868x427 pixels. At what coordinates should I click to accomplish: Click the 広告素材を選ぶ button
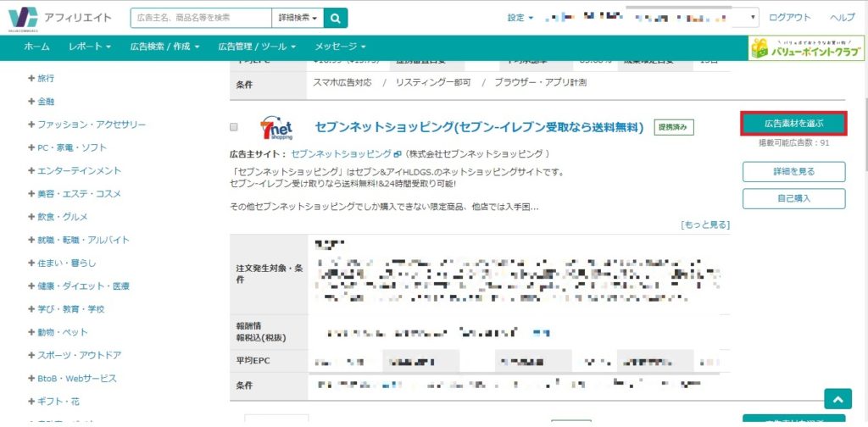[x=793, y=124]
